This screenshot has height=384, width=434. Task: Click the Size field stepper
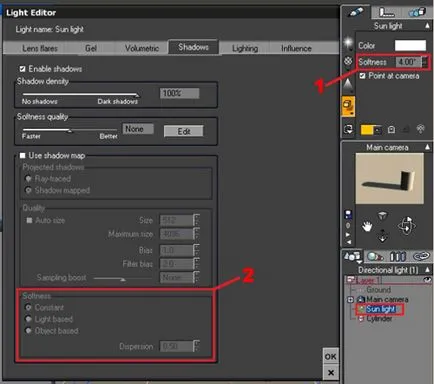(196, 220)
